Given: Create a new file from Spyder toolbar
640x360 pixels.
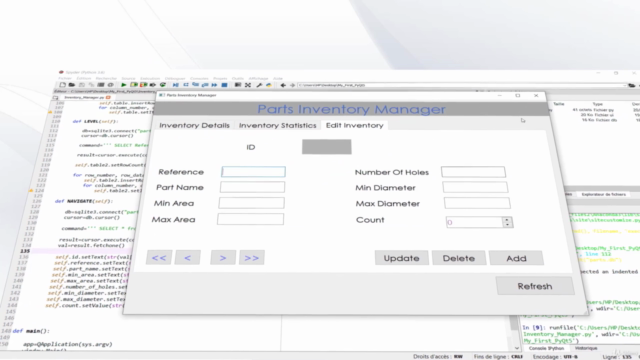Looking at the screenshot, I should [x=62, y=85].
